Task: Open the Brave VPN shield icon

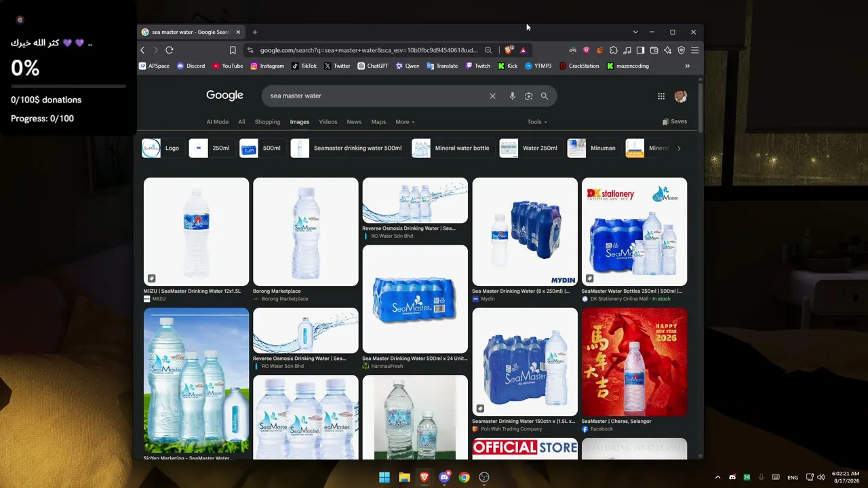Action: coord(682,50)
